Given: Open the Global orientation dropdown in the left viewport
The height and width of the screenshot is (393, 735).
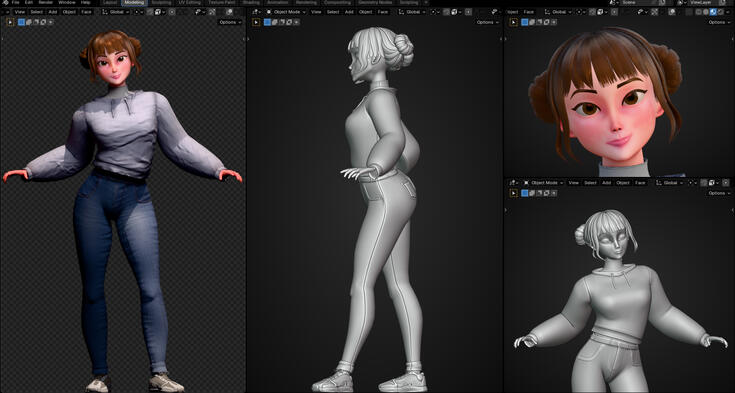Looking at the screenshot, I should click(x=116, y=12).
